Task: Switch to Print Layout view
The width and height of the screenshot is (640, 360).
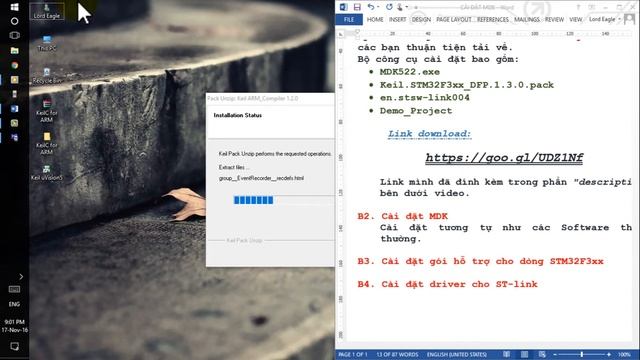Action: click(x=524, y=354)
